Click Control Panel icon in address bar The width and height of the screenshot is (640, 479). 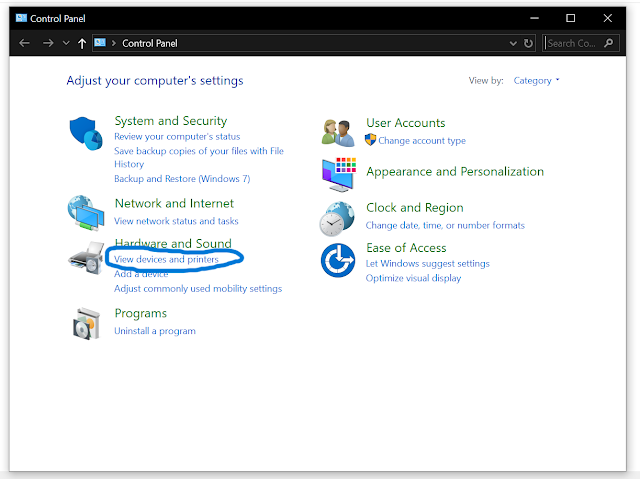(x=100, y=42)
